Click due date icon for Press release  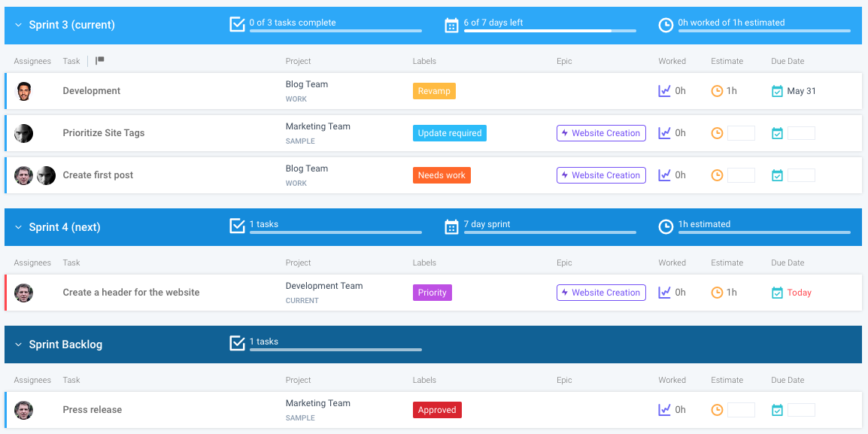coord(777,410)
